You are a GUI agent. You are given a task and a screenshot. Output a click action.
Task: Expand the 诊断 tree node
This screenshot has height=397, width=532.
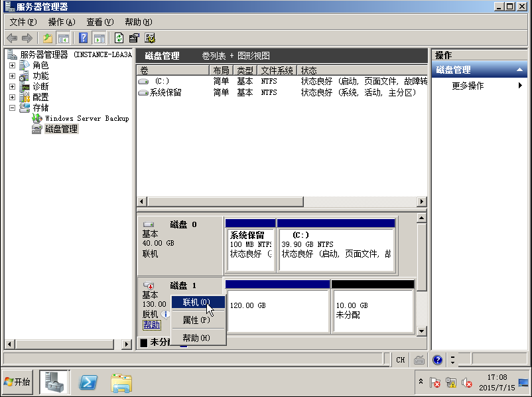[12, 86]
